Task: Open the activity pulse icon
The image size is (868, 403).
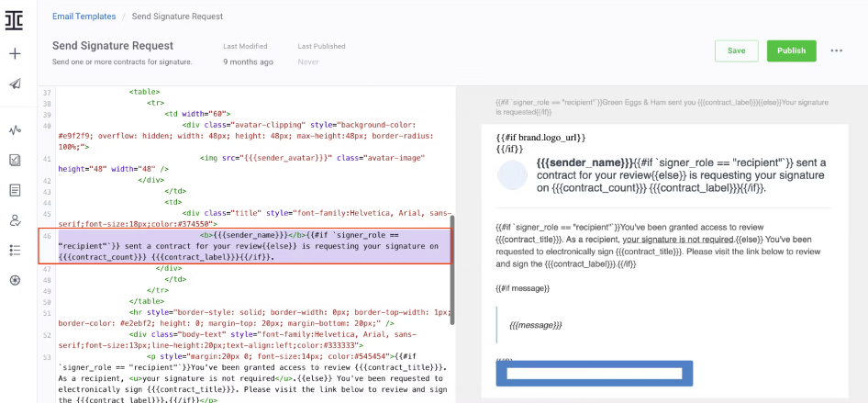Action: [x=15, y=130]
